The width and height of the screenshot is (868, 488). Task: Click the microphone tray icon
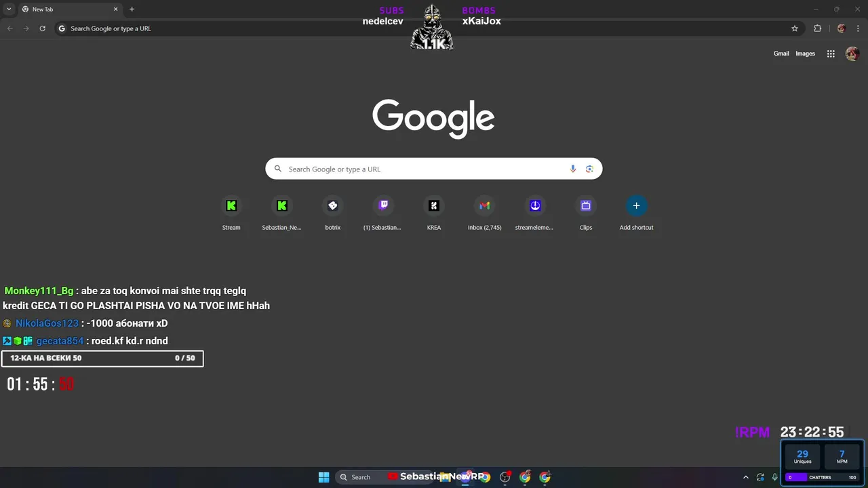(x=774, y=477)
